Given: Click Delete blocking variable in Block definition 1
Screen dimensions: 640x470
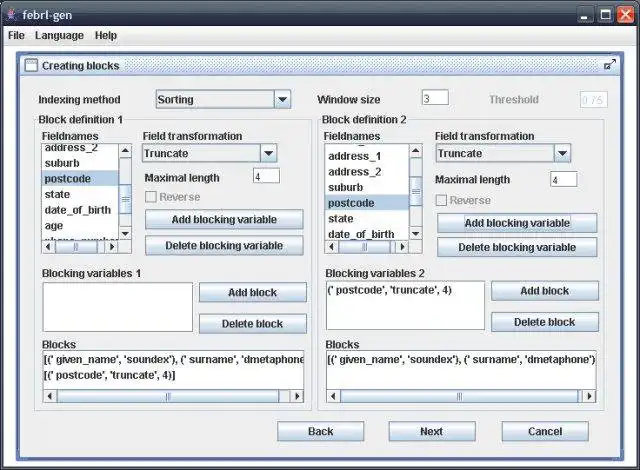Looking at the screenshot, I should [224, 246].
